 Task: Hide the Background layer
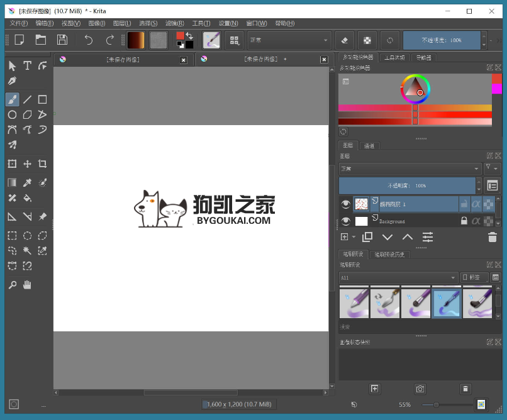(346, 220)
